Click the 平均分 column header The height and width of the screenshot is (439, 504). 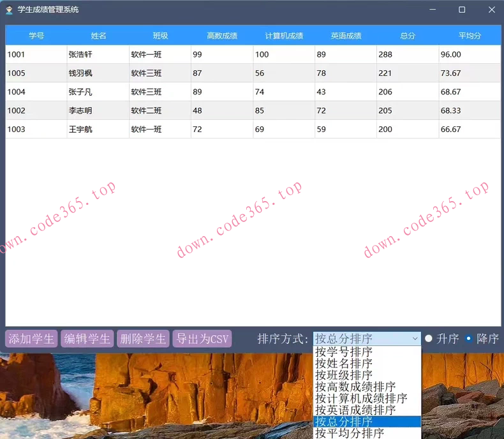click(x=470, y=35)
